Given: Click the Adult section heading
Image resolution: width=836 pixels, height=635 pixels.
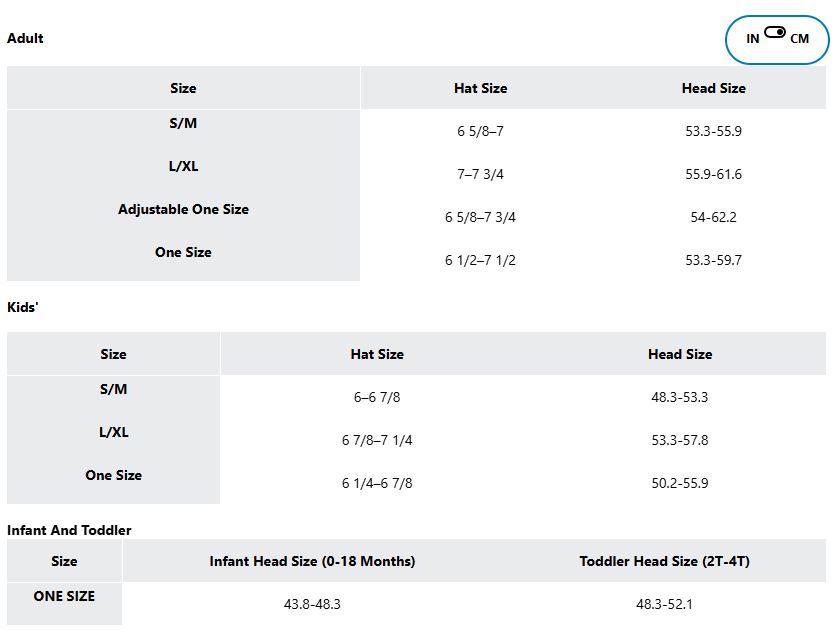Looking at the screenshot, I should [25, 38].
